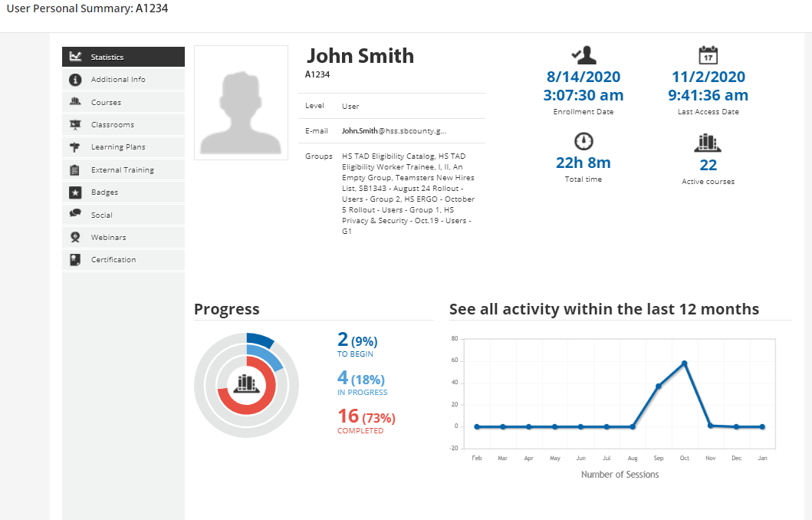Click the Badges star icon
The height and width of the screenshot is (520, 812).
click(75, 193)
